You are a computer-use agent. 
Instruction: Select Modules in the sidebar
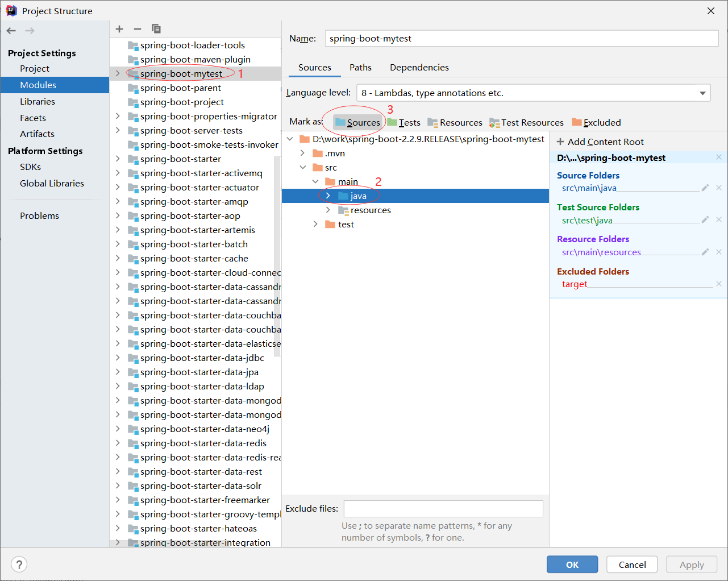(55, 85)
